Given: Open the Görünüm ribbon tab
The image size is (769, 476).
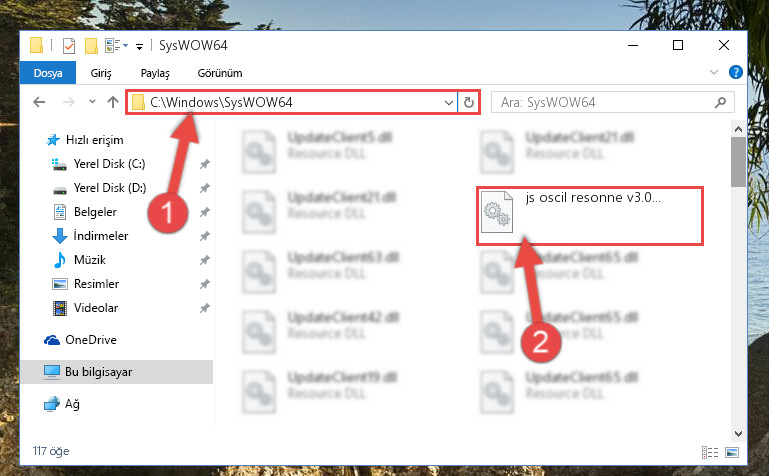Looking at the screenshot, I should click(x=220, y=73).
